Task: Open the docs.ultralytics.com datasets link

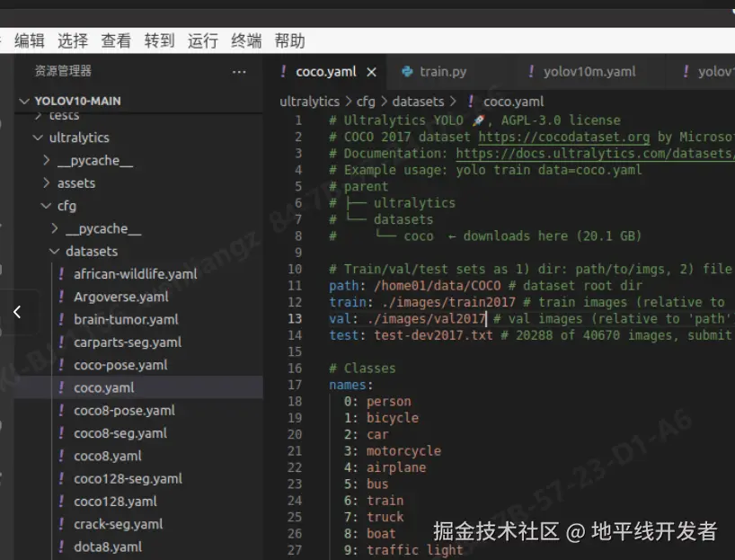Action: click(596, 154)
